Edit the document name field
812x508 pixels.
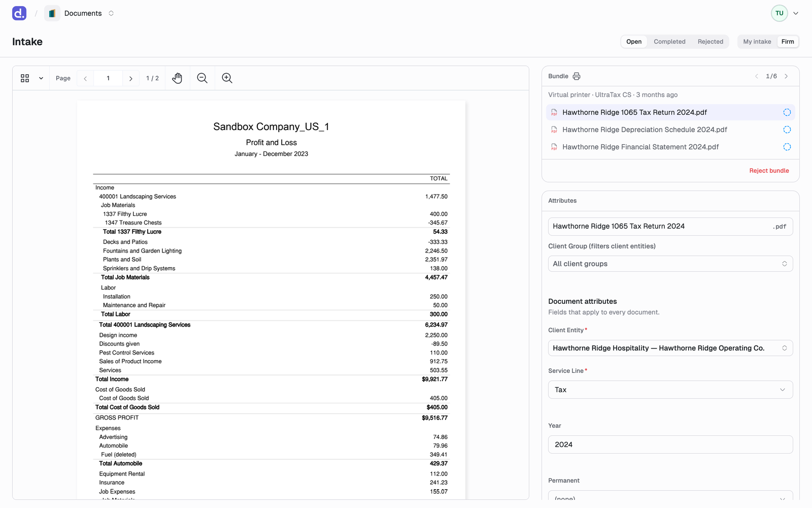pyautogui.click(x=670, y=227)
